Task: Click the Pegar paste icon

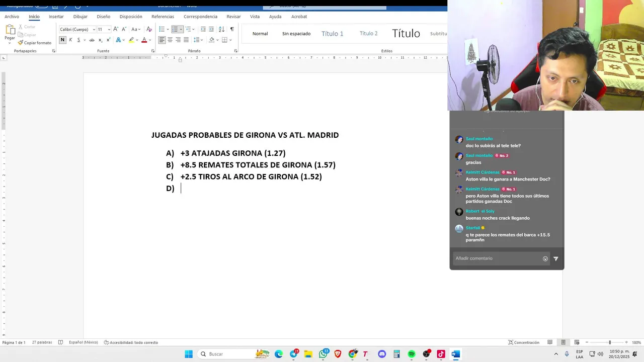Action: pyautogui.click(x=10, y=30)
